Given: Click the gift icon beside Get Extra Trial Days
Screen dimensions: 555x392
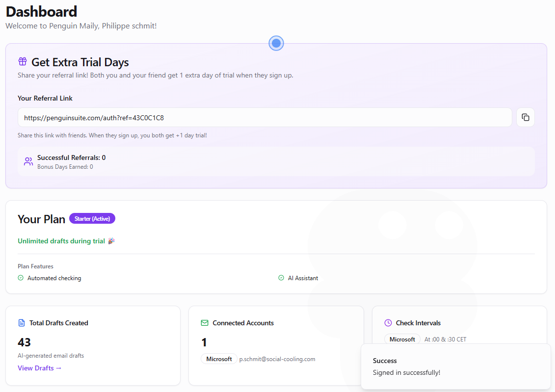Looking at the screenshot, I should 23,62.
